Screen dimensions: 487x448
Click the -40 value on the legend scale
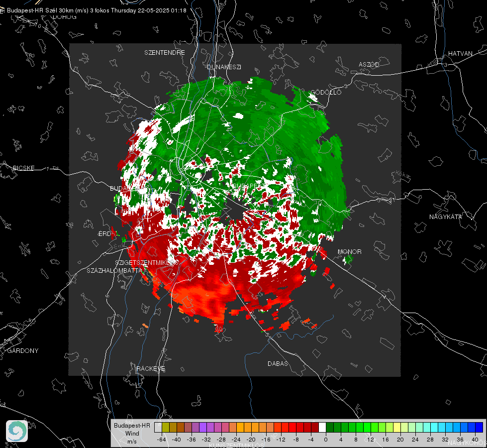point(177,440)
